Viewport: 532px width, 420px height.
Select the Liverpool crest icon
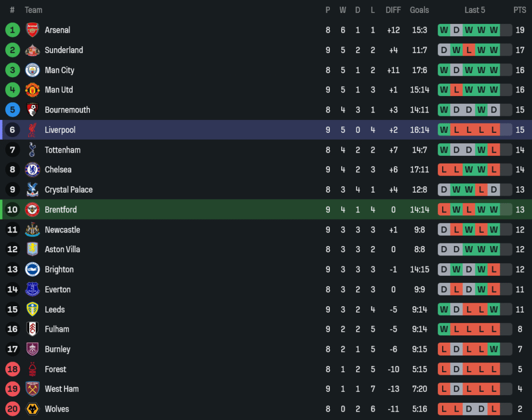point(33,130)
